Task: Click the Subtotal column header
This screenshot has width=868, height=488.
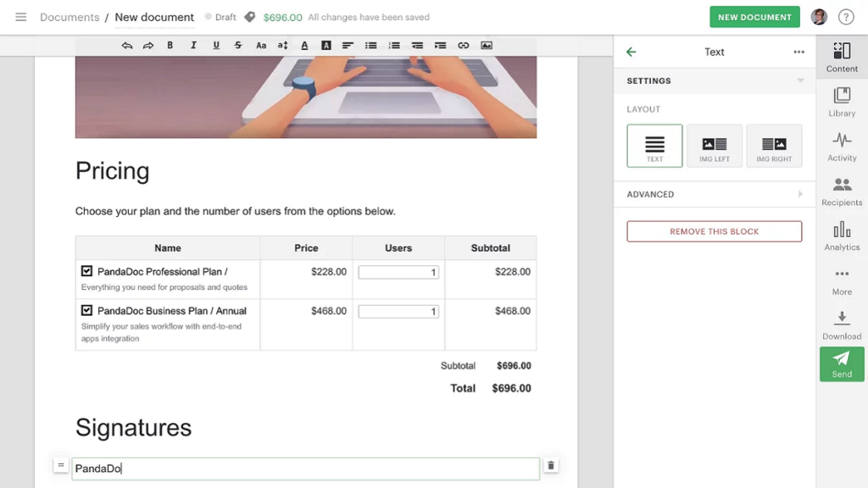Action: [x=491, y=248]
